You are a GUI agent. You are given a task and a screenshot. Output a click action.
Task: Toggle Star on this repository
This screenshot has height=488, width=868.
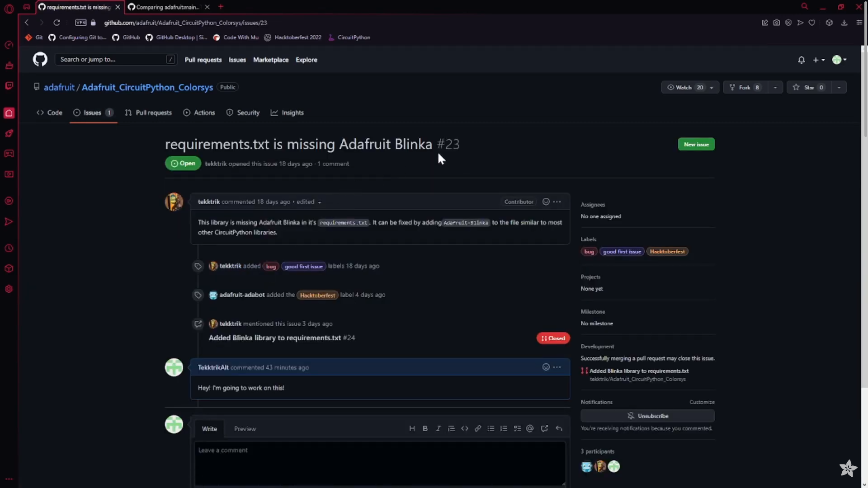(807, 87)
